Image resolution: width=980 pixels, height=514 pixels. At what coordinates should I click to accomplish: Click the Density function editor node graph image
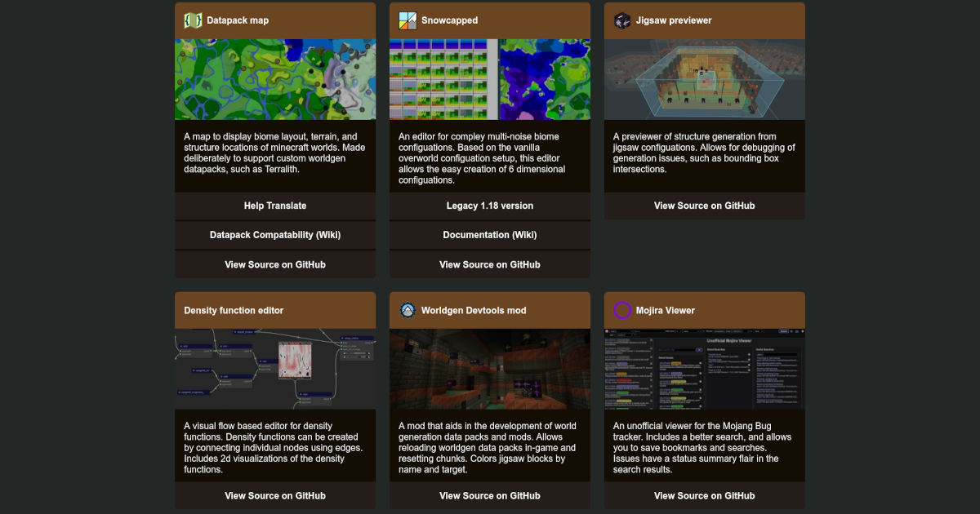[275, 369]
